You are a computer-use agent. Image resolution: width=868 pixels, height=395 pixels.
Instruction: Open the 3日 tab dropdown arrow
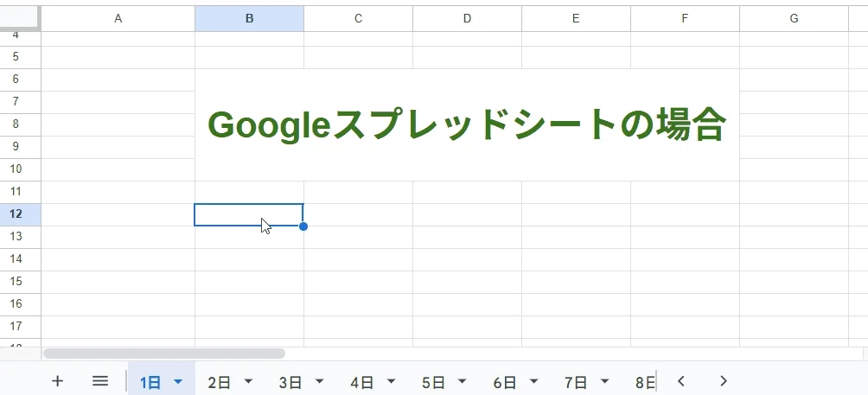point(319,381)
